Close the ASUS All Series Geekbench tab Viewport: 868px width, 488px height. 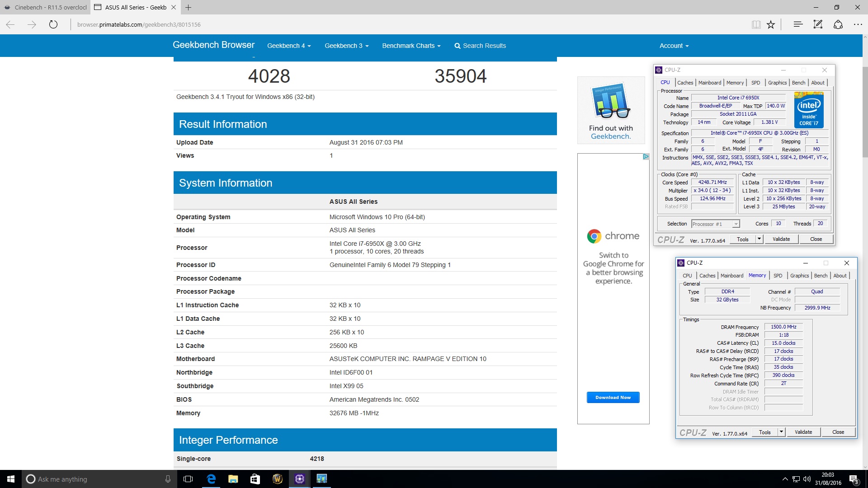click(x=174, y=7)
